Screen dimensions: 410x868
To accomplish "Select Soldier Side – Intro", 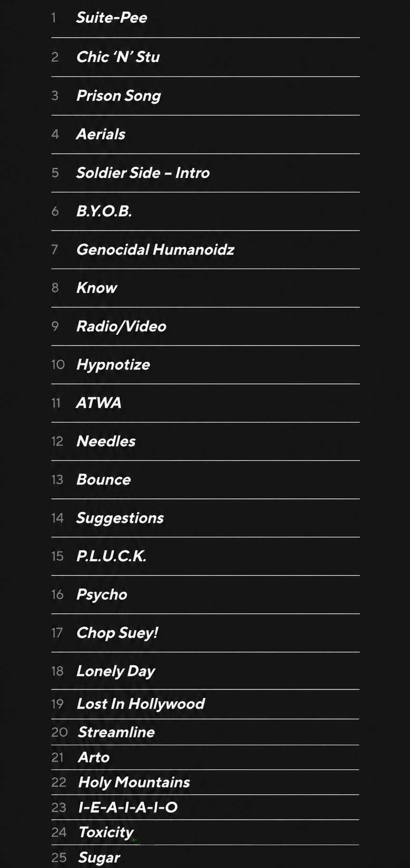I will coord(205,173).
